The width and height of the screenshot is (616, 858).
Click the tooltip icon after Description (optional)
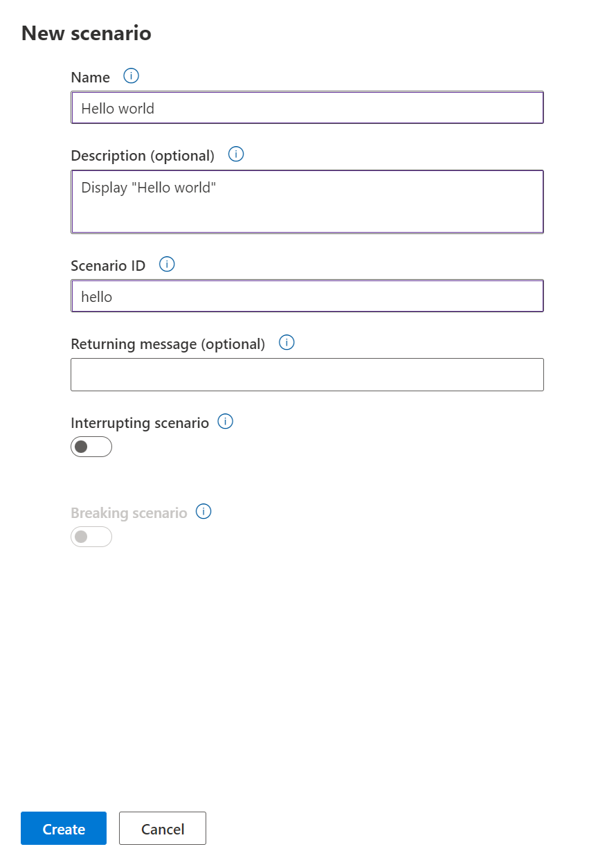click(x=236, y=154)
